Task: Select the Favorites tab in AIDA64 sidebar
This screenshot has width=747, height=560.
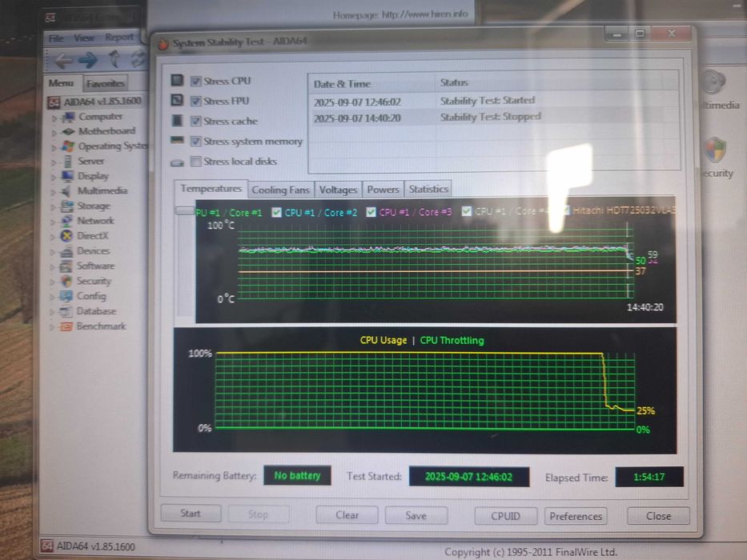Action: click(106, 84)
